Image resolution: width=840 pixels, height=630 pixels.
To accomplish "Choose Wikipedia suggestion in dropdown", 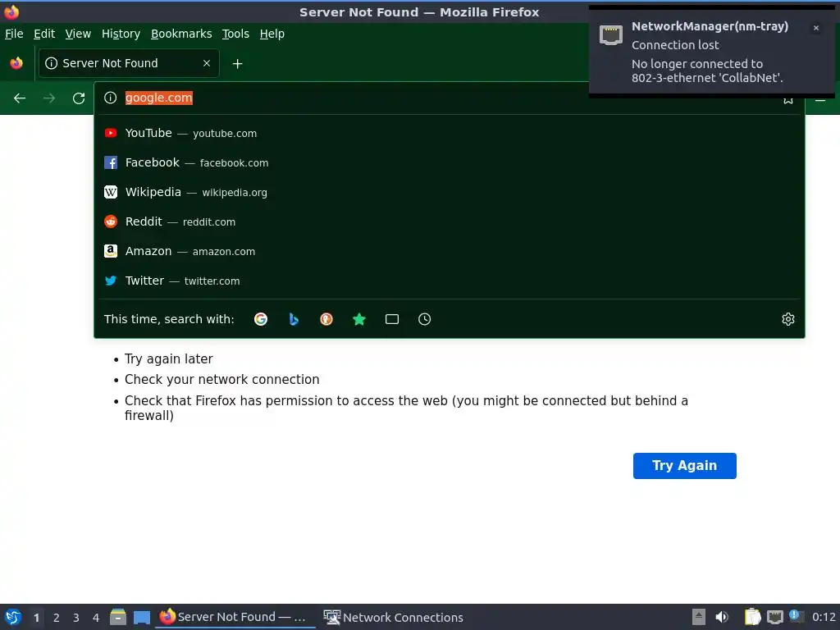I will coord(450,192).
